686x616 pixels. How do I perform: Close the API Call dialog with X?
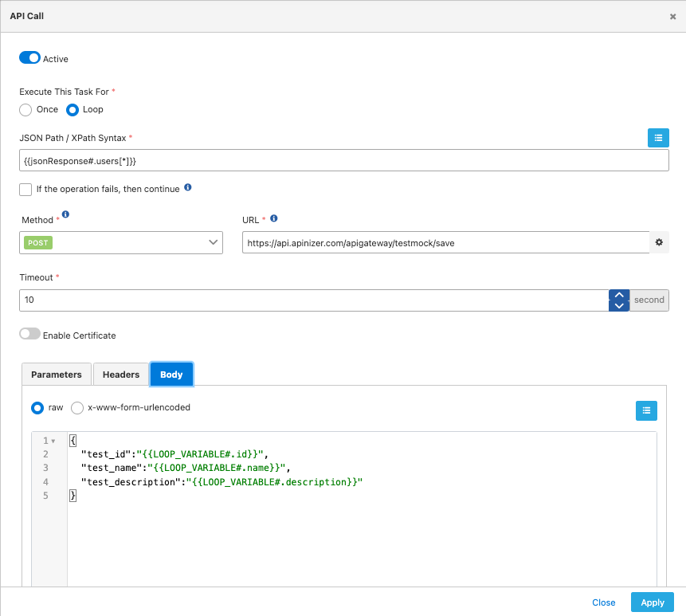672,16
